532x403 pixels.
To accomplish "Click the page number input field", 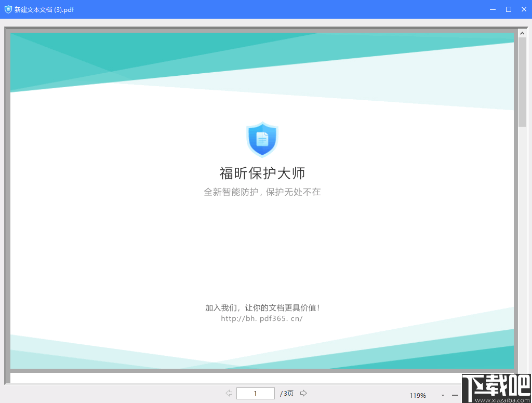I will click(x=256, y=394).
